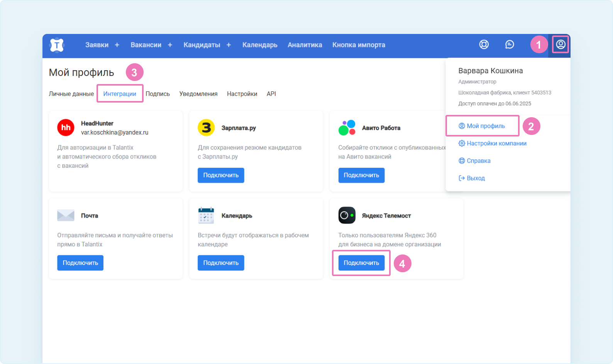The height and width of the screenshot is (364, 613).
Task: Open the Аналитика section
Action: click(x=305, y=45)
